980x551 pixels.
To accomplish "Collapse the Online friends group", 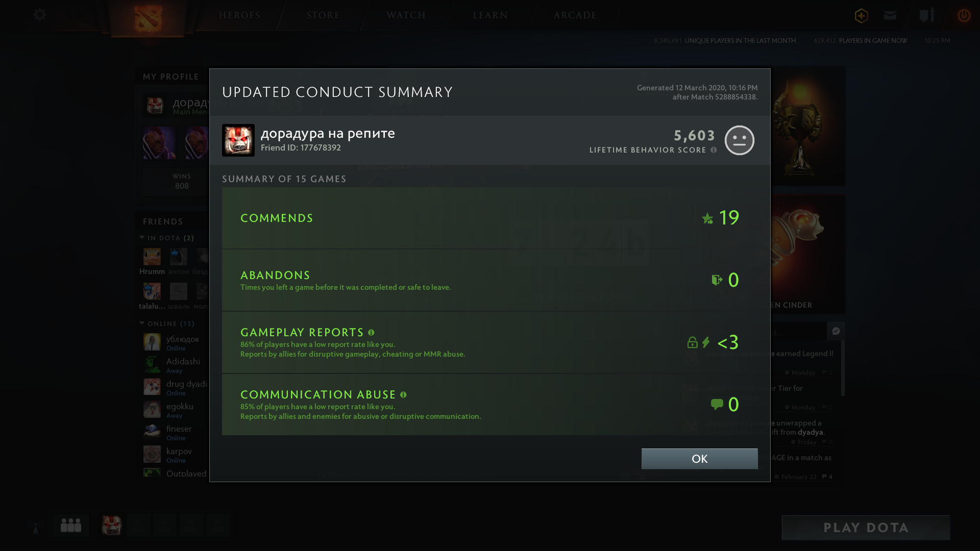I will [x=142, y=323].
